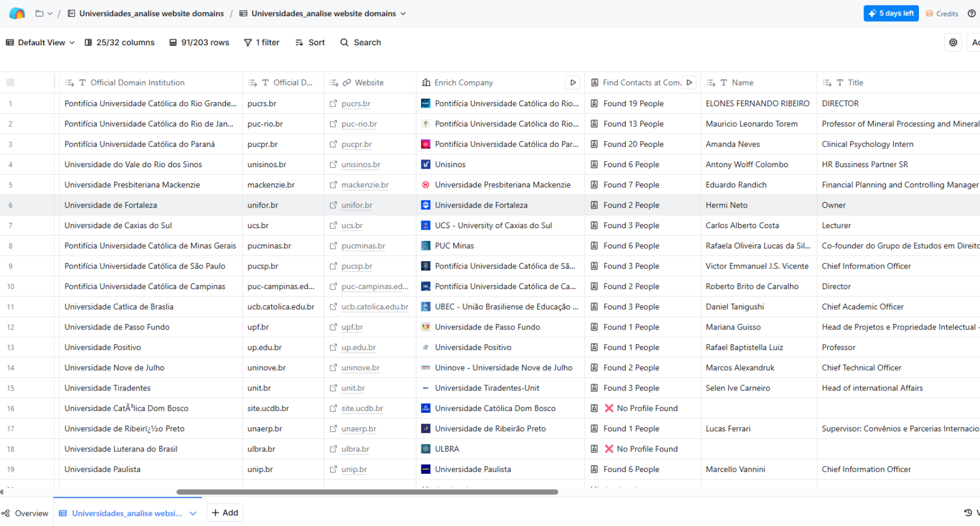Open the 91/203 rows selector
The width and height of the screenshot is (980, 526).
(x=199, y=42)
